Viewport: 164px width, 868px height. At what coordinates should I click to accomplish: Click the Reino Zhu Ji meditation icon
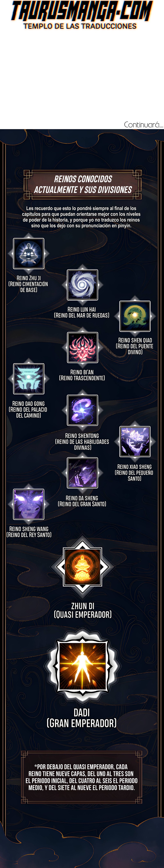(29, 253)
